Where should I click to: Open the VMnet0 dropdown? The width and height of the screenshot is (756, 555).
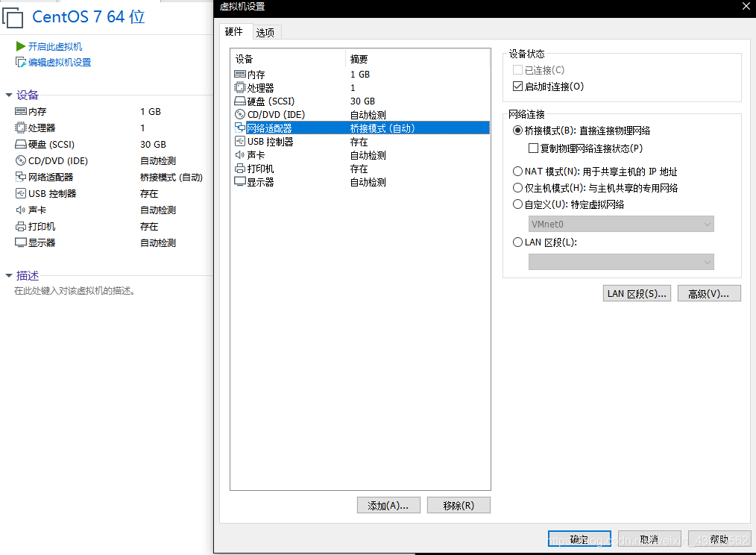pos(621,224)
